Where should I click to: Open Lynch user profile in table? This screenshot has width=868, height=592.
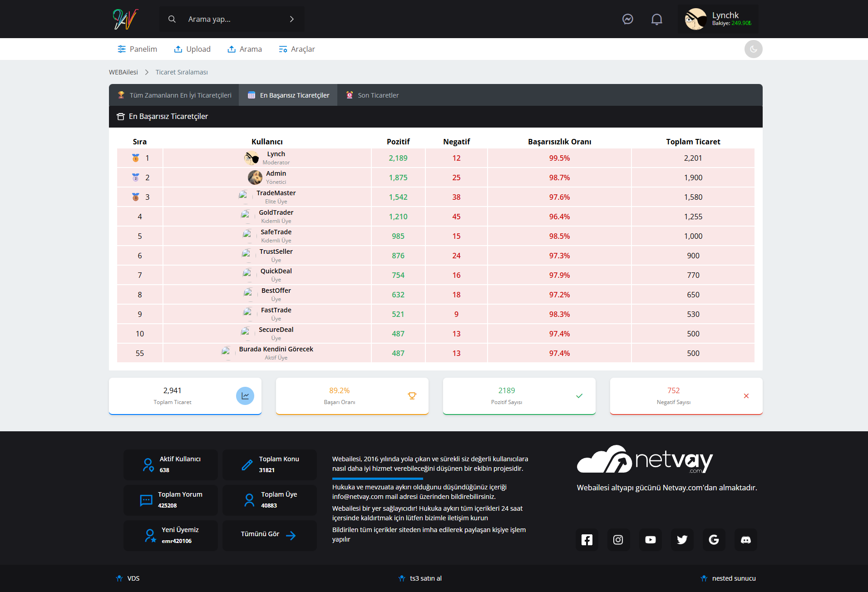pos(276,154)
